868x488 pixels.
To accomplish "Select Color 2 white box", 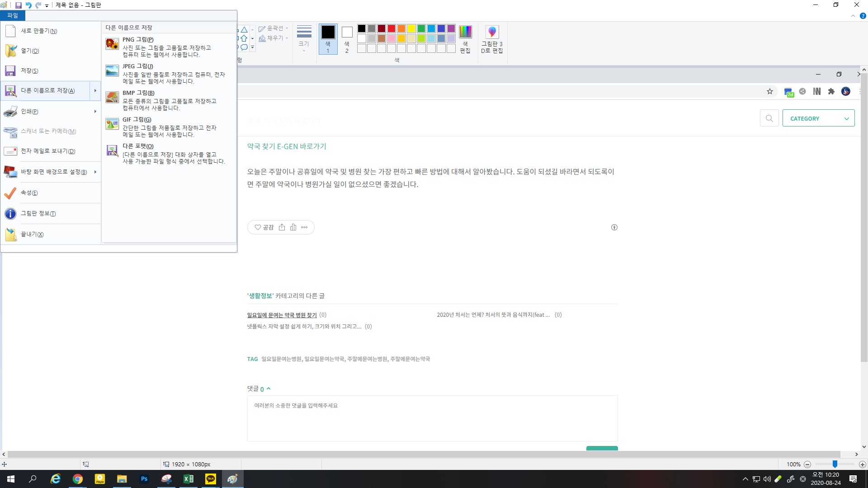I will [x=347, y=32].
